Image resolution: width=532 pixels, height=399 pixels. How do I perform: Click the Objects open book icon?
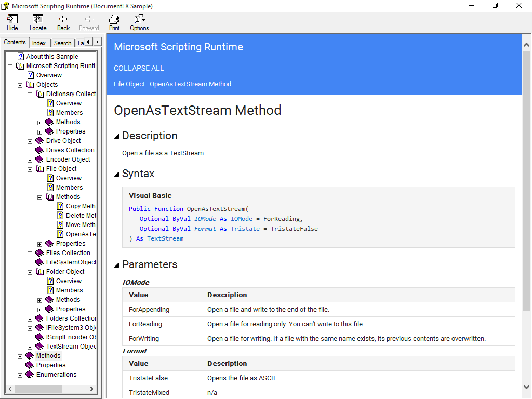tap(30, 85)
